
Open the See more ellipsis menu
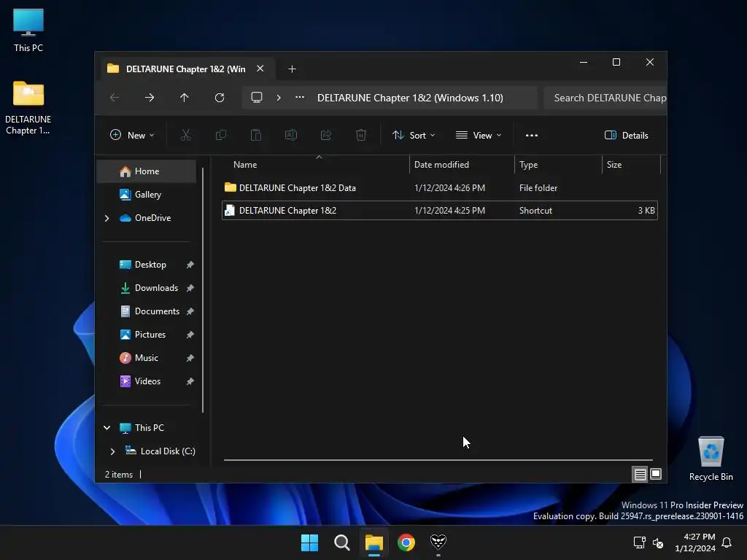point(532,135)
